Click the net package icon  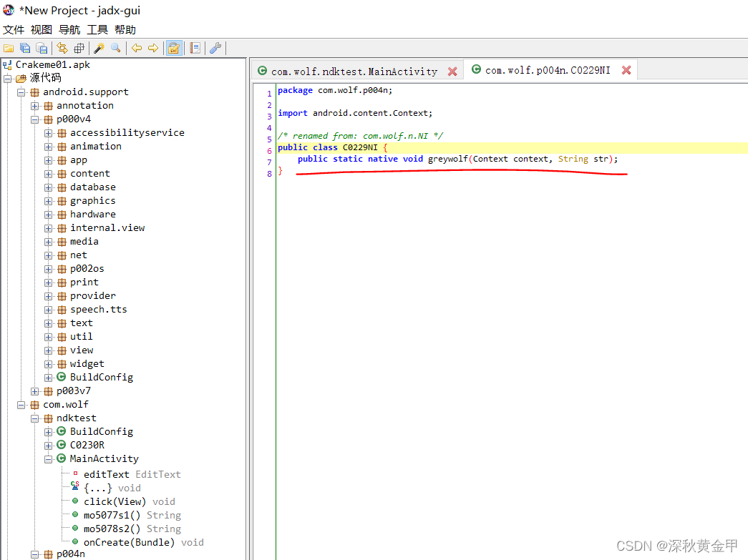coord(62,255)
